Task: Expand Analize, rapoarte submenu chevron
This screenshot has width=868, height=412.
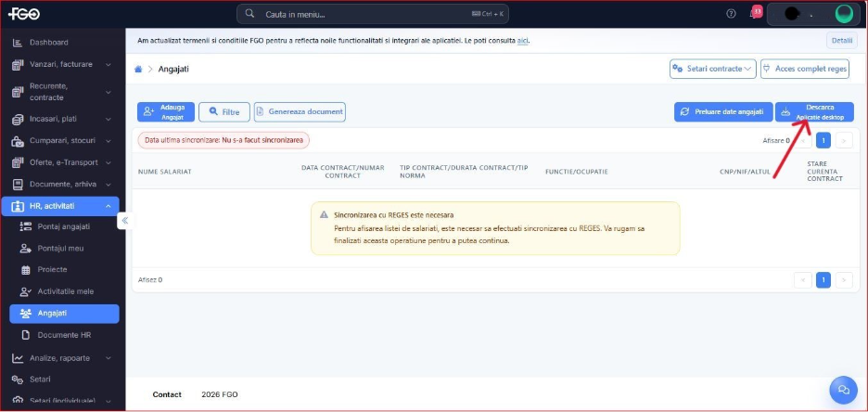Action: [108, 358]
